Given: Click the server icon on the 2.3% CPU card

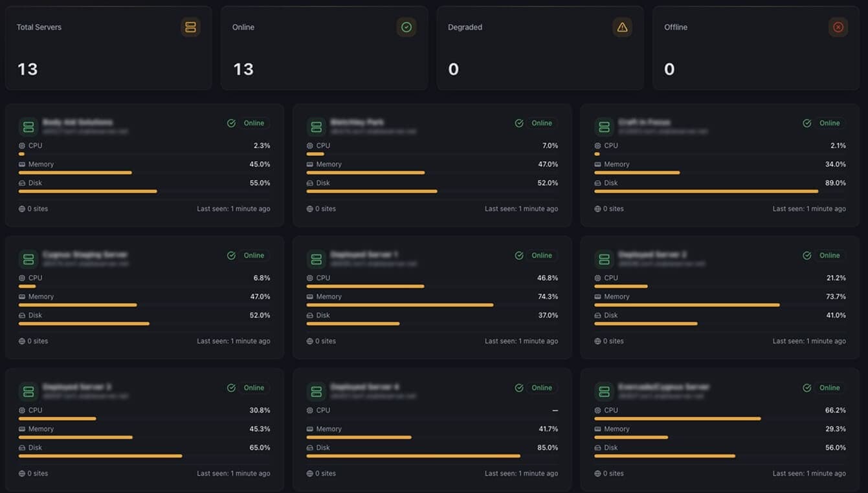Looking at the screenshot, I should pyautogui.click(x=28, y=127).
